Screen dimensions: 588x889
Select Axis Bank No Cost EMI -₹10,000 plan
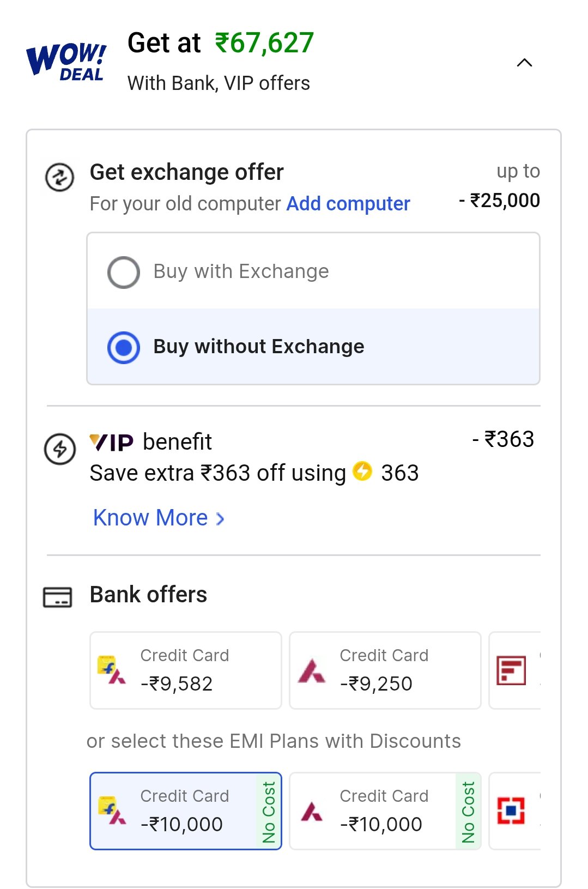click(x=385, y=811)
